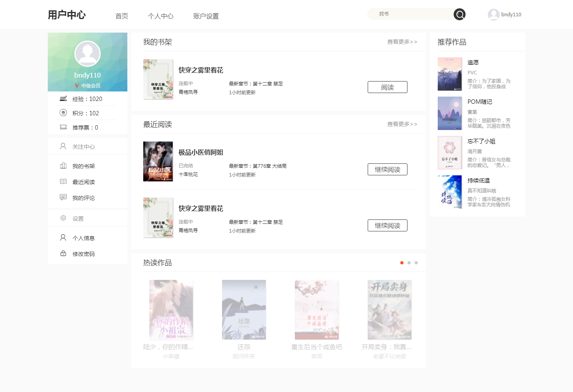The width and height of the screenshot is (573, 392).
Task: Click the 设置 gear icon
Action: (x=63, y=218)
